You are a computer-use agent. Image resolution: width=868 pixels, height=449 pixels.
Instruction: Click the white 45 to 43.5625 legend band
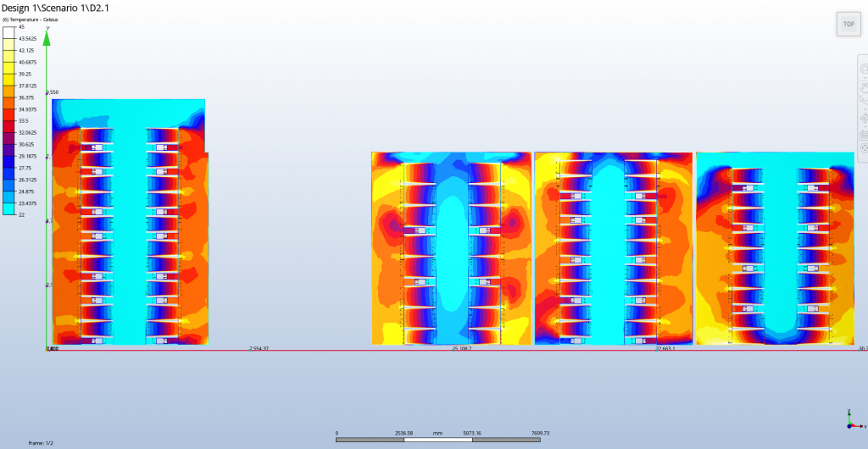pyautogui.click(x=9, y=33)
